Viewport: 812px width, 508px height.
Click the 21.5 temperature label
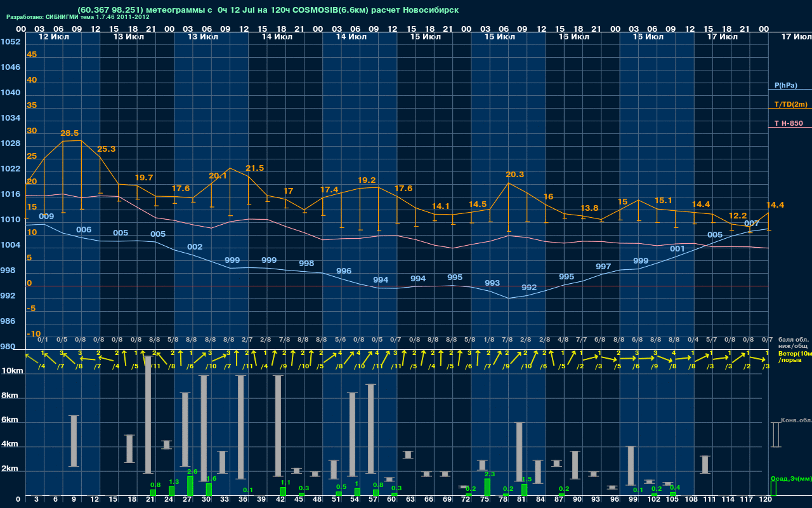point(254,168)
